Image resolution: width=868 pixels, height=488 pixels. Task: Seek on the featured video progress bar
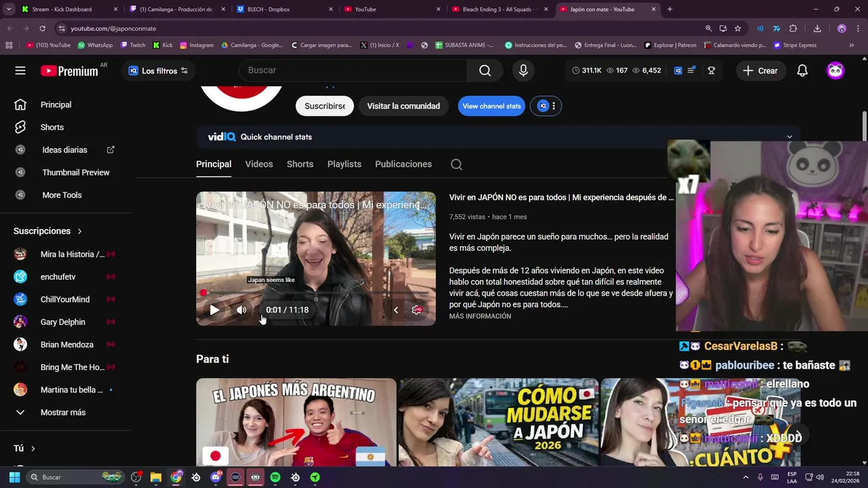click(316, 293)
